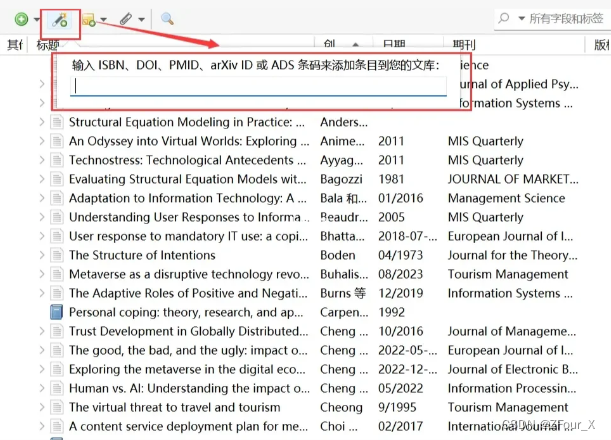
Task: Sort by the 期刊 column header
Action: click(x=464, y=45)
